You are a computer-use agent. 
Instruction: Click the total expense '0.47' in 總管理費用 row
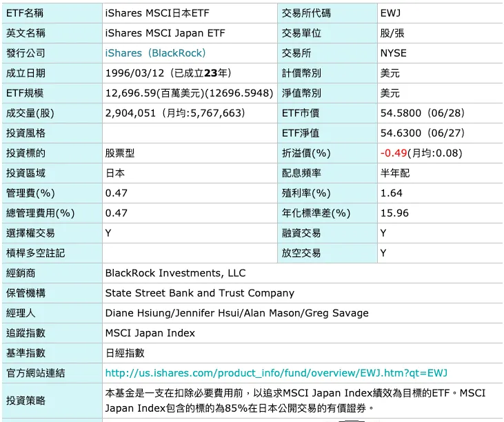(117, 213)
